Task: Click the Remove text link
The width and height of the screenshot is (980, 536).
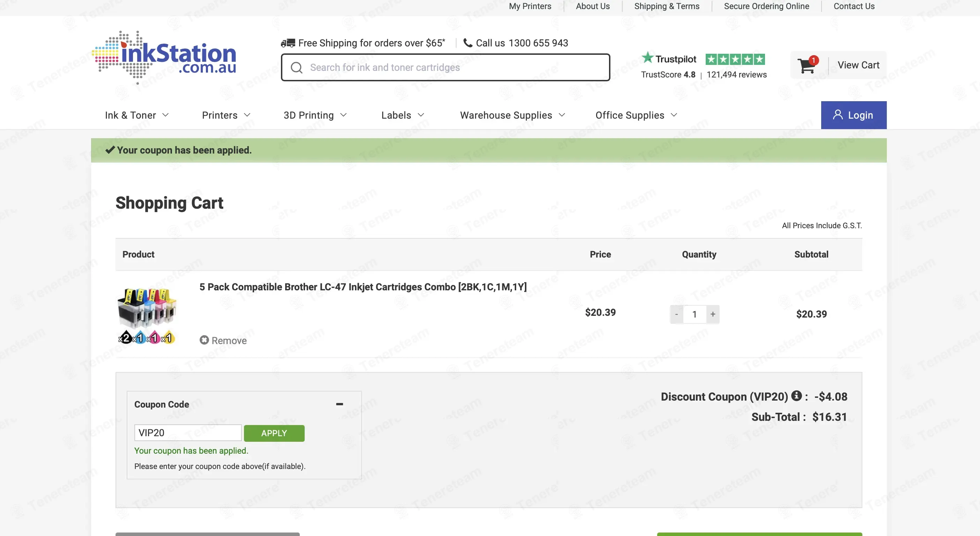Action: click(229, 341)
